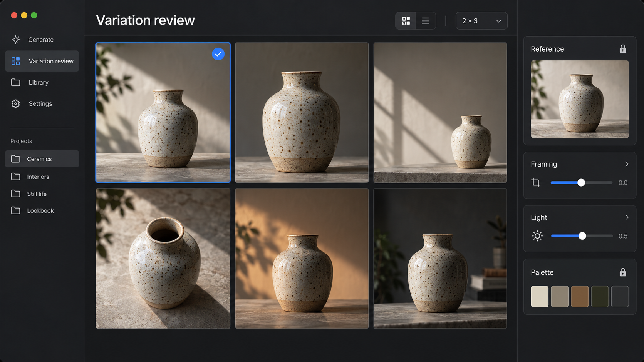Click the Still life folder icon
Viewport: 644px width, 362px height.
[15, 194]
